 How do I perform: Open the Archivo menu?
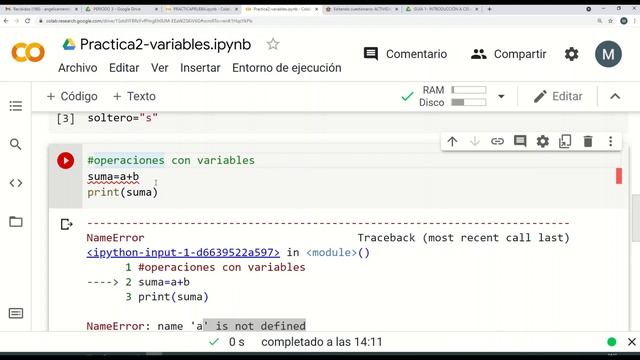pos(78,68)
